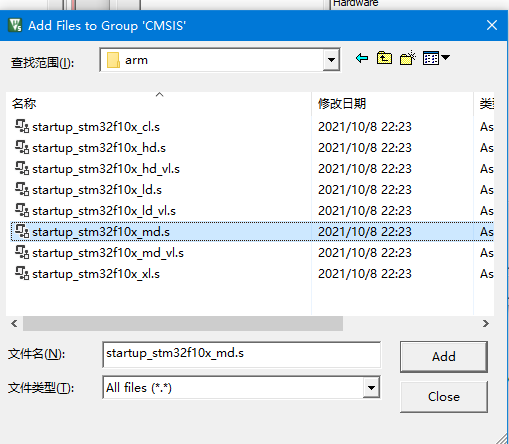Click the Add button

point(444,356)
